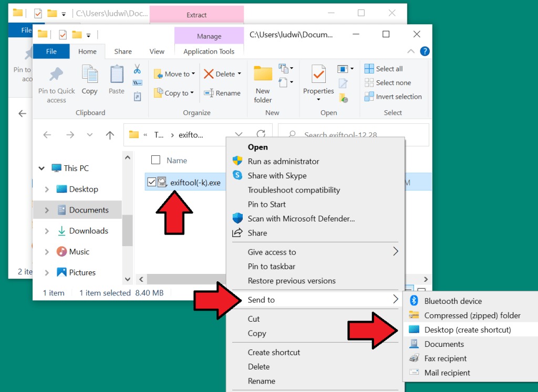Uncheck the exiftool(-k).exe file checkbox
This screenshot has height=392, width=538.
click(152, 182)
